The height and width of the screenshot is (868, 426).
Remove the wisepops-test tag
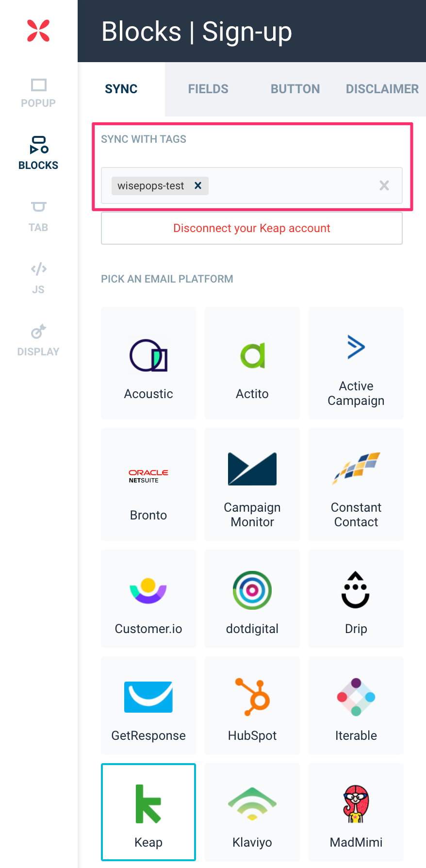[x=198, y=185]
